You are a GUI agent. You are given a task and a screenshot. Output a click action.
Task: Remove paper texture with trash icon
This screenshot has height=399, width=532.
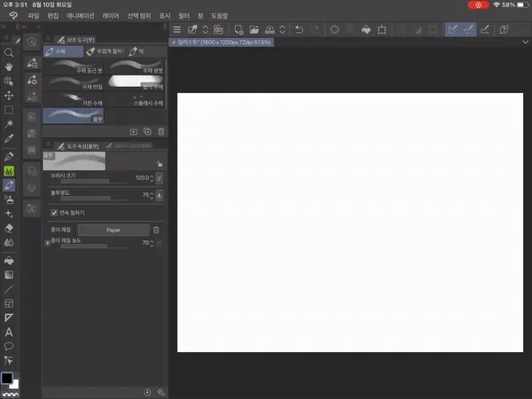pyautogui.click(x=156, y=230)
